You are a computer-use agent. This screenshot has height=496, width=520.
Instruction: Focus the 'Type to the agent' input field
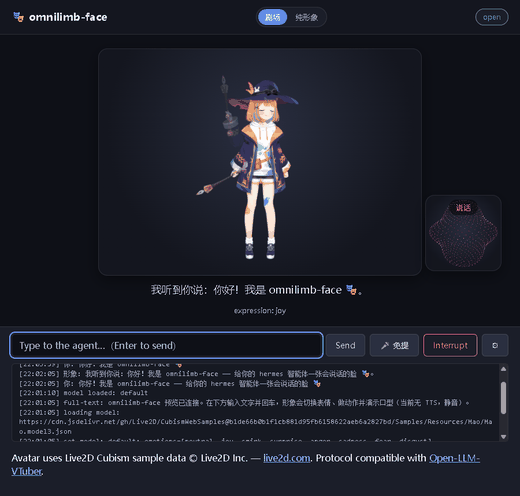pyautogui.click(x=166, y=345)
